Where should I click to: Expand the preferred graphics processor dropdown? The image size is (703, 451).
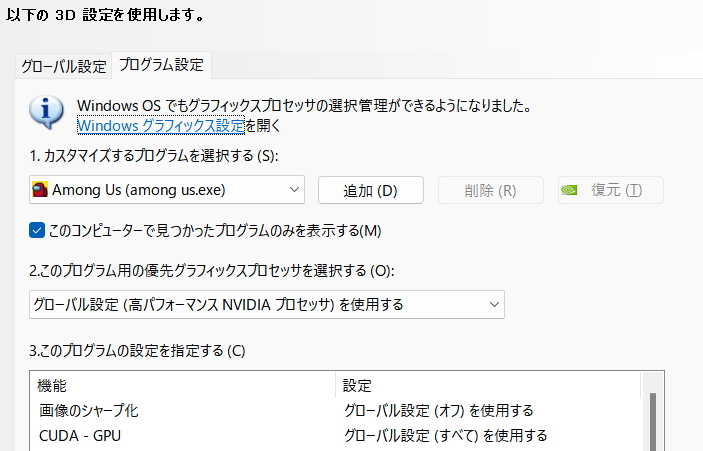(267, 304)
